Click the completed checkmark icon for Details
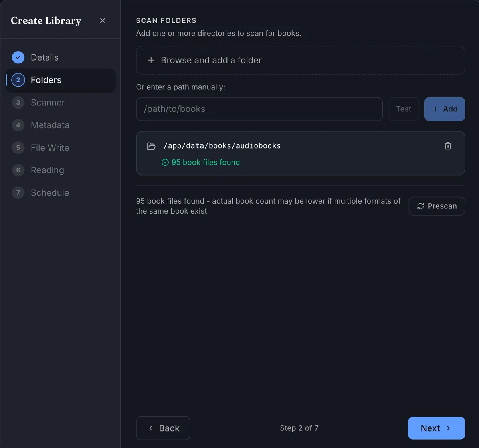The width and height of the screenshot is (479, 448). point(18,57)
